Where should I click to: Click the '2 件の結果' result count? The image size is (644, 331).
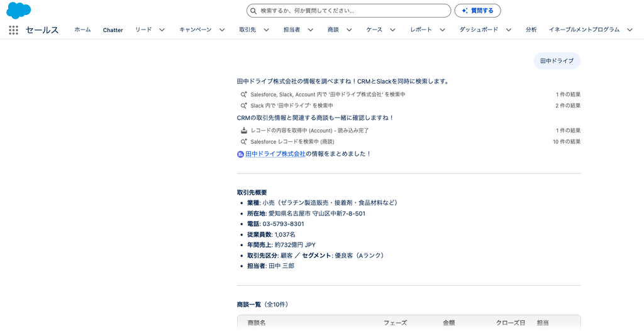coord(568,106)
